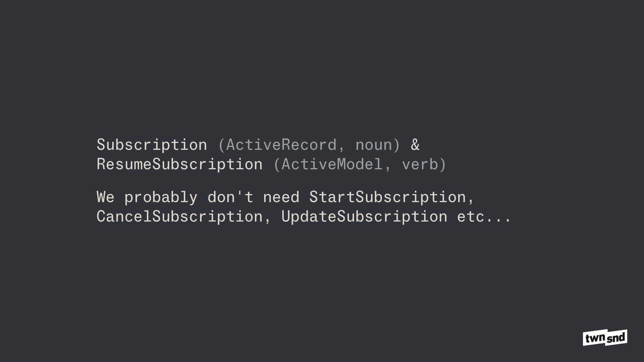
Task: Click the 'etc...' text
Action: pos(484,217)
